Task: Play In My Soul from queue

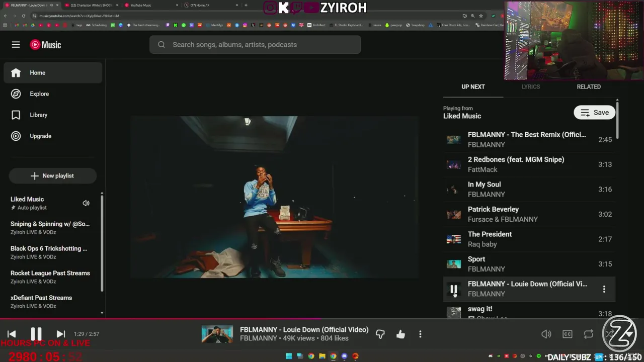Action: pyautogui.click(x=529, y=190)
